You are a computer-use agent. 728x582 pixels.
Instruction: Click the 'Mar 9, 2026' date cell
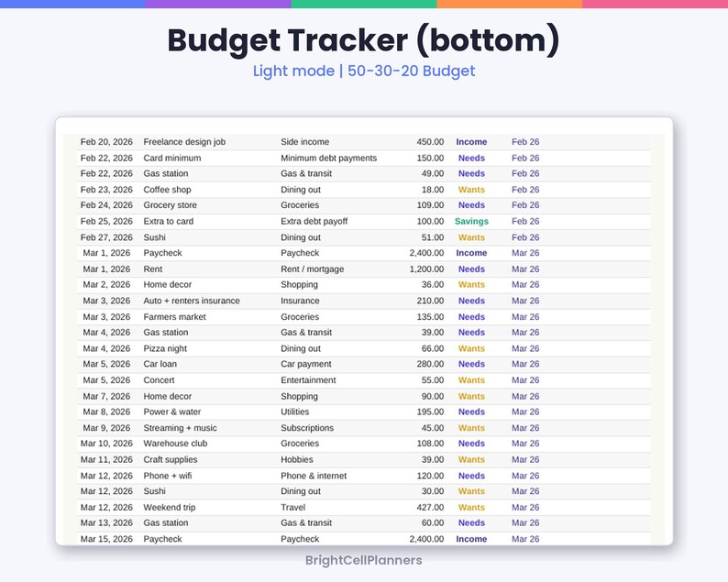point(106,428)
